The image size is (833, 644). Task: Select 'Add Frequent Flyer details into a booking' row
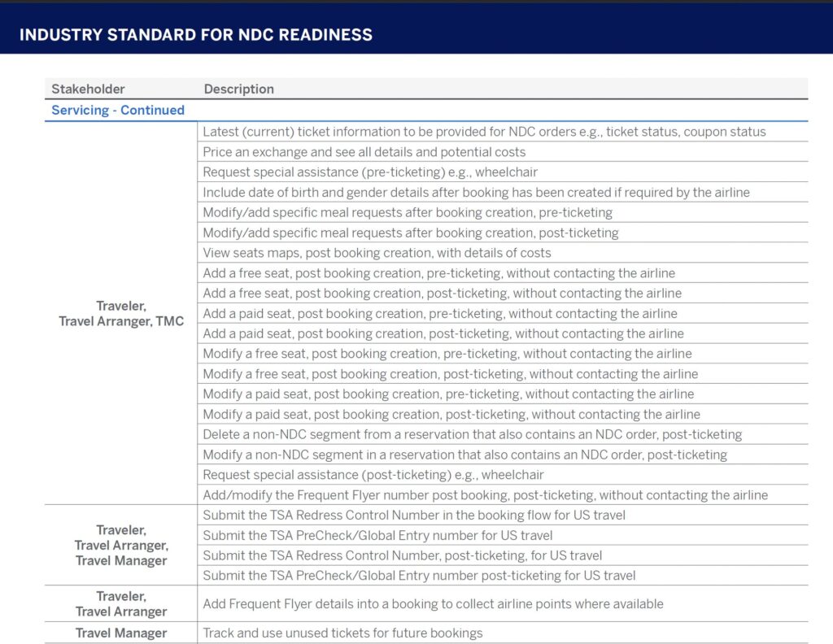tap(503, 603)
